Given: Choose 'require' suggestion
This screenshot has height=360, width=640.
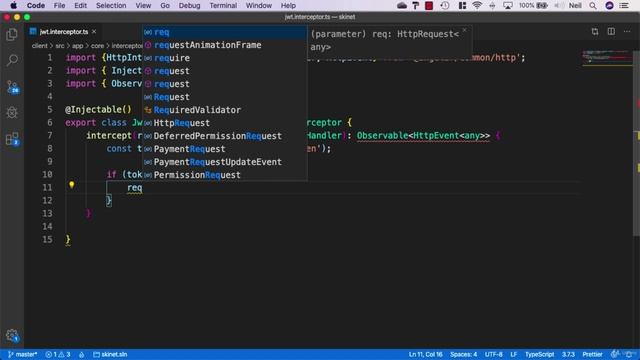Looking at the screenshot, I should [x=224, y=58].
